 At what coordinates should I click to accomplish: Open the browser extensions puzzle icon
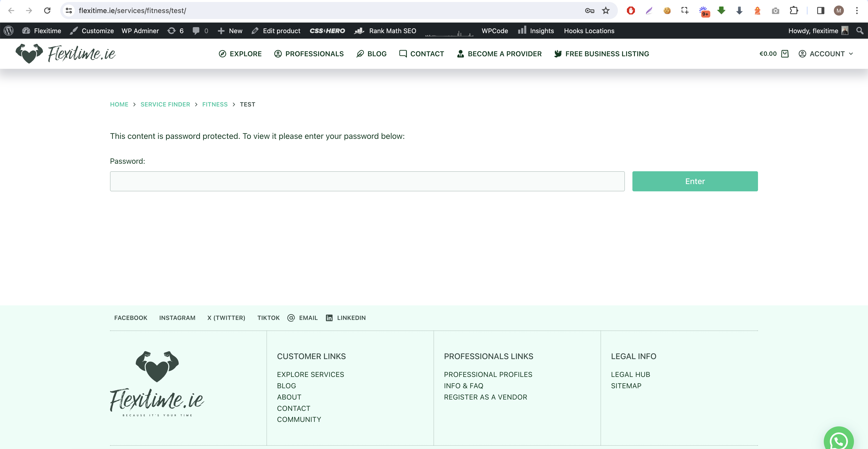click(794, 11)
